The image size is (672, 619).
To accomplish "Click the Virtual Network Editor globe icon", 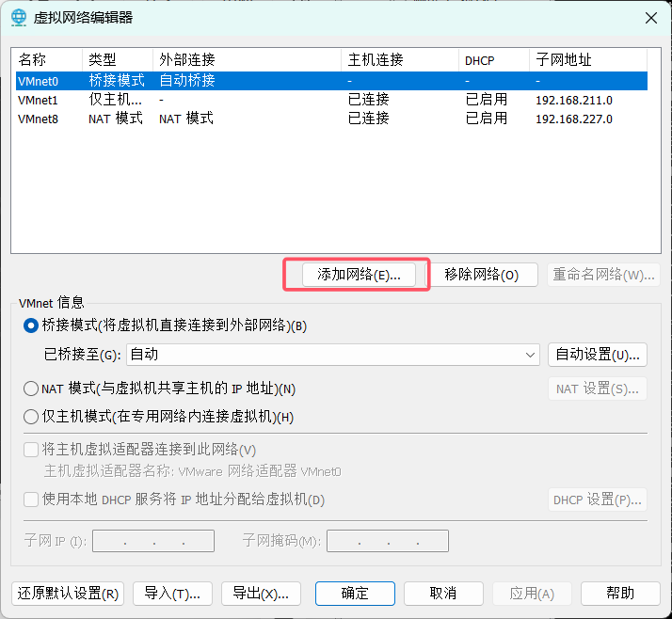I will (19, 18).
